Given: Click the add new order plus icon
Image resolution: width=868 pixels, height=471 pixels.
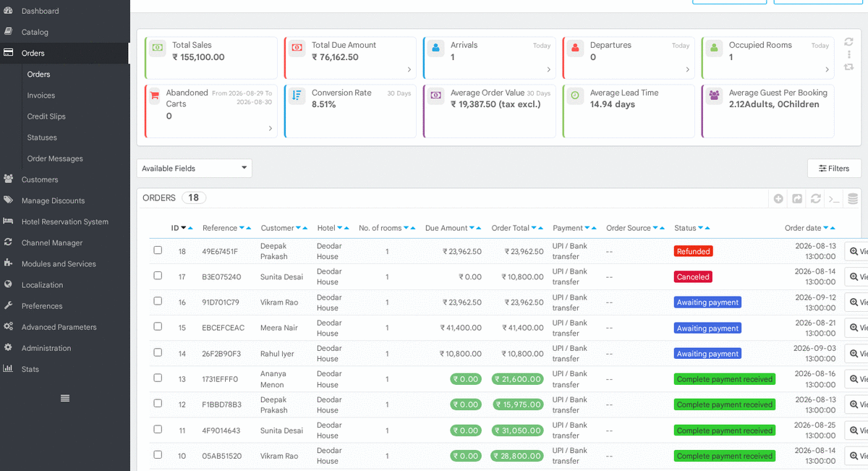Looking at the screenshot, I should 778,198.
